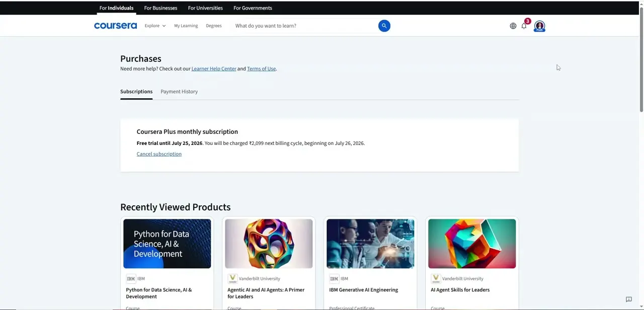Open the language globe icon

coord(513,26)
